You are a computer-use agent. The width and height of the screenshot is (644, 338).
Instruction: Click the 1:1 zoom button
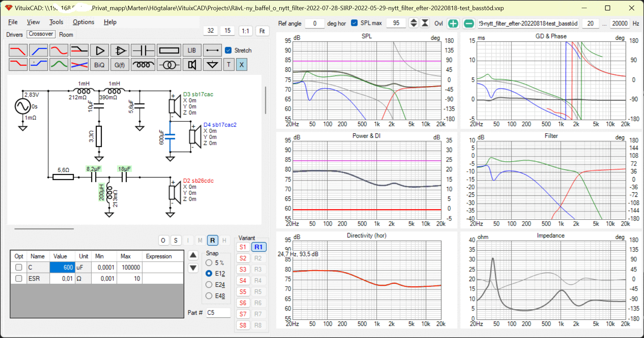coord(245,31)
